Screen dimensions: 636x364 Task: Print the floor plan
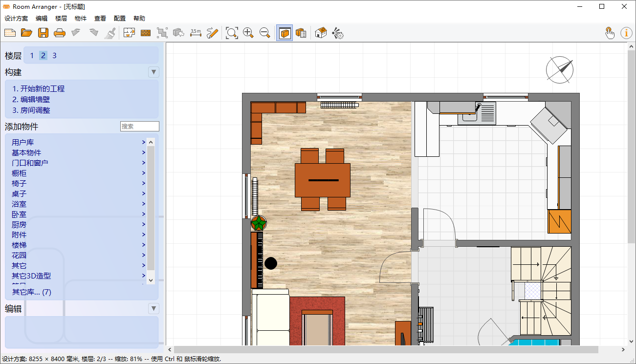[60, 33]
